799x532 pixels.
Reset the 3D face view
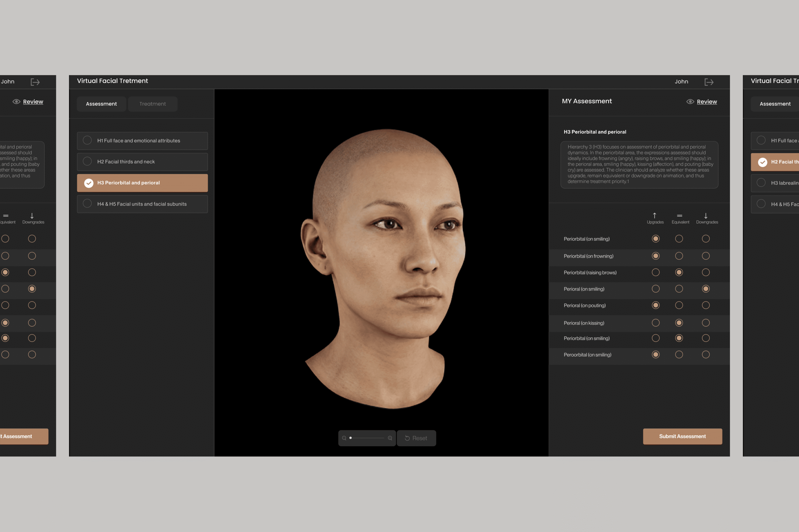point(416,438)
